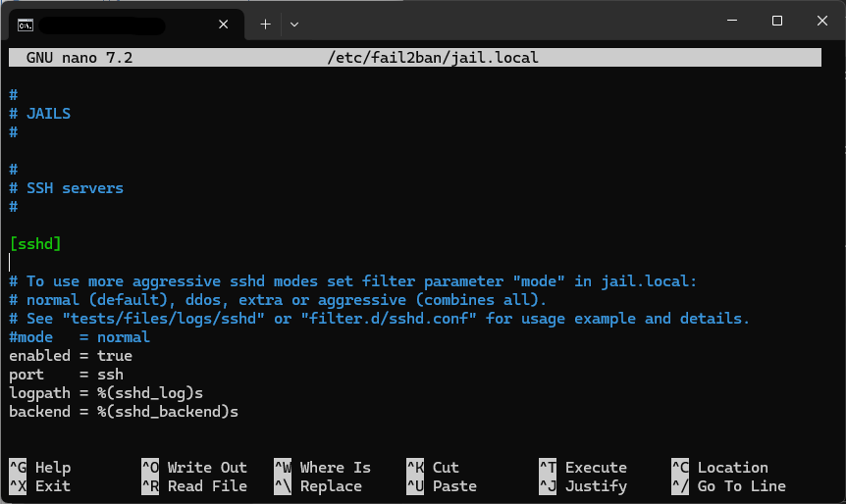Click the terminal icon in the tab

(x=26, y=22)
